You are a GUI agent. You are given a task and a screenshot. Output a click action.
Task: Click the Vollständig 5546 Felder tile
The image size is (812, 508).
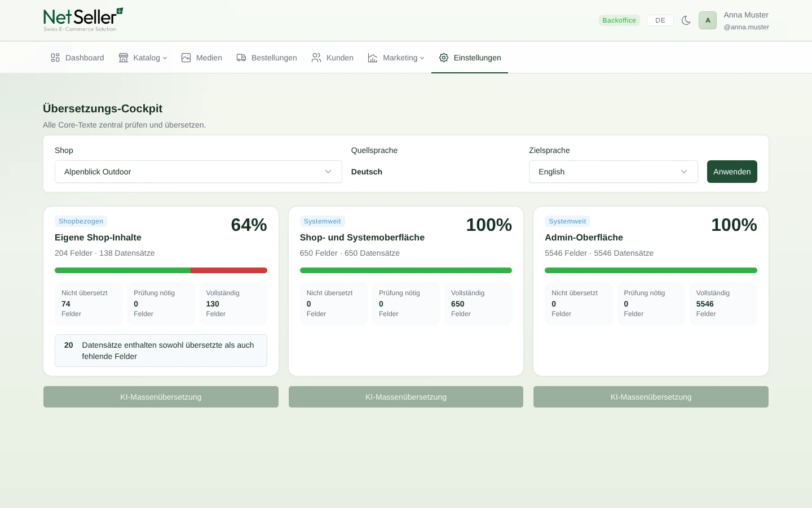coord(723,304)
